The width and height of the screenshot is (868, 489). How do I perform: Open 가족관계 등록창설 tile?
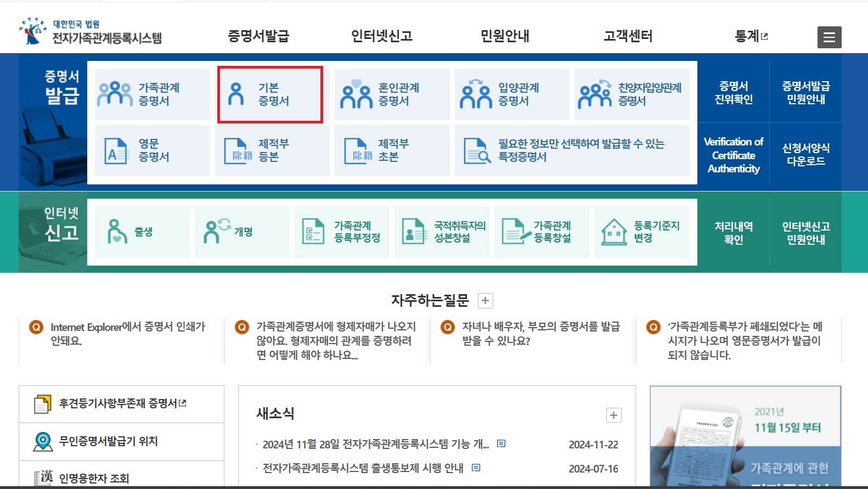[x=542, y=232]
